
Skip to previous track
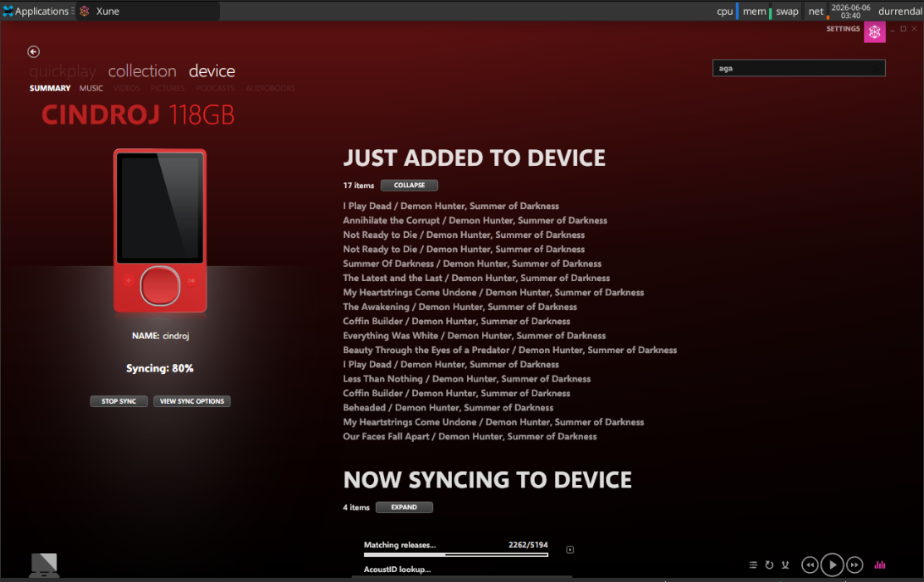tap(810, 565)
